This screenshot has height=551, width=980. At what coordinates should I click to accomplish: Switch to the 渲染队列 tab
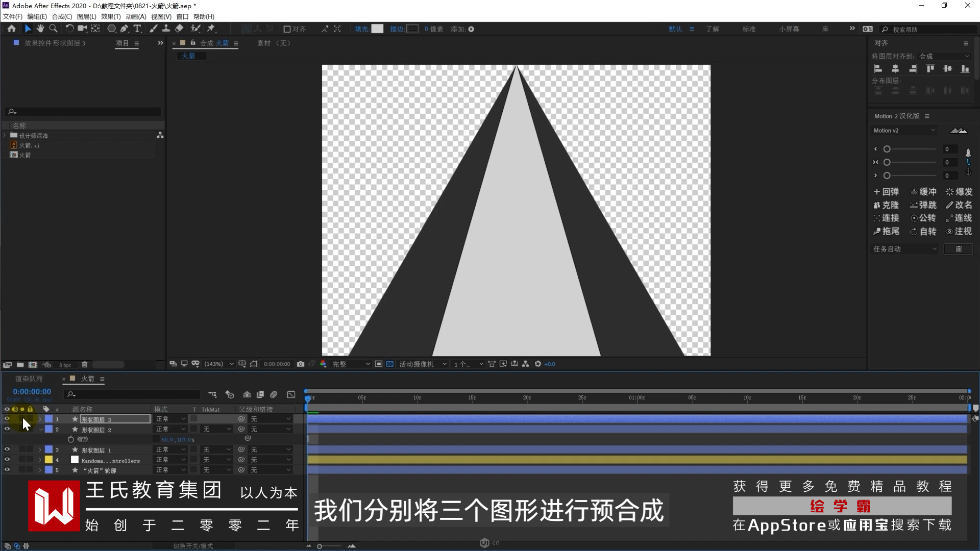pos(29,379)
